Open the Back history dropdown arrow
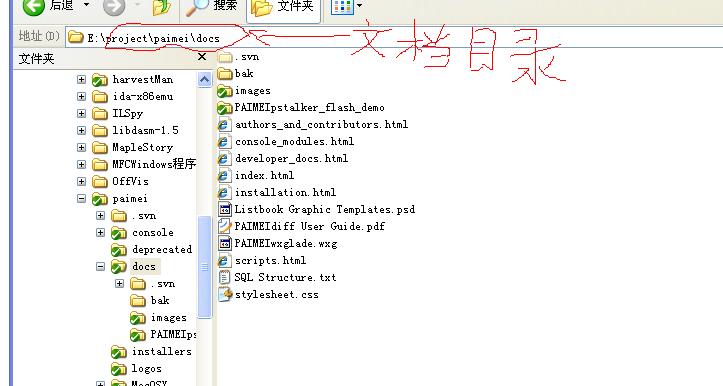Screen dimensions: 723x386 pyautogui.click(x=86, y=5)
